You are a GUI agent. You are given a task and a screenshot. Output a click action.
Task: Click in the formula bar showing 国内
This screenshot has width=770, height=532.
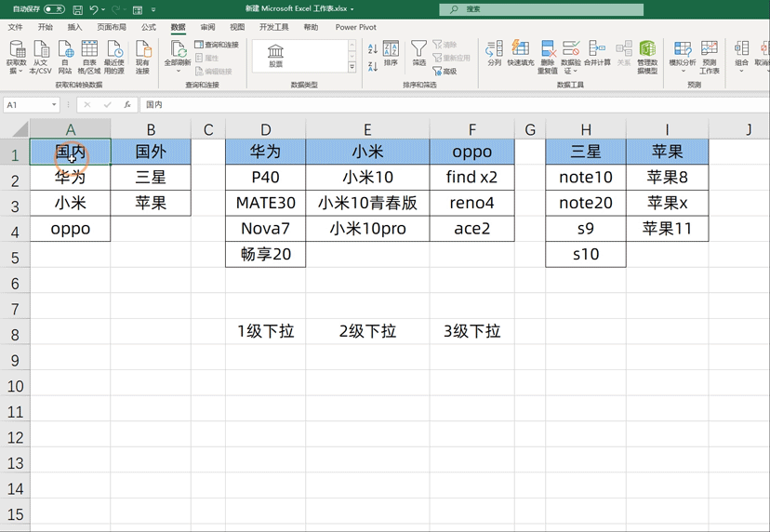pos(454,104)
